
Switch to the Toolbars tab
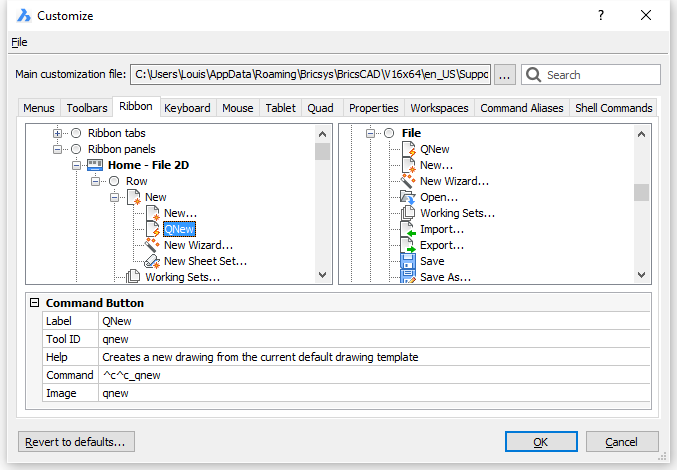click(87, 108)
